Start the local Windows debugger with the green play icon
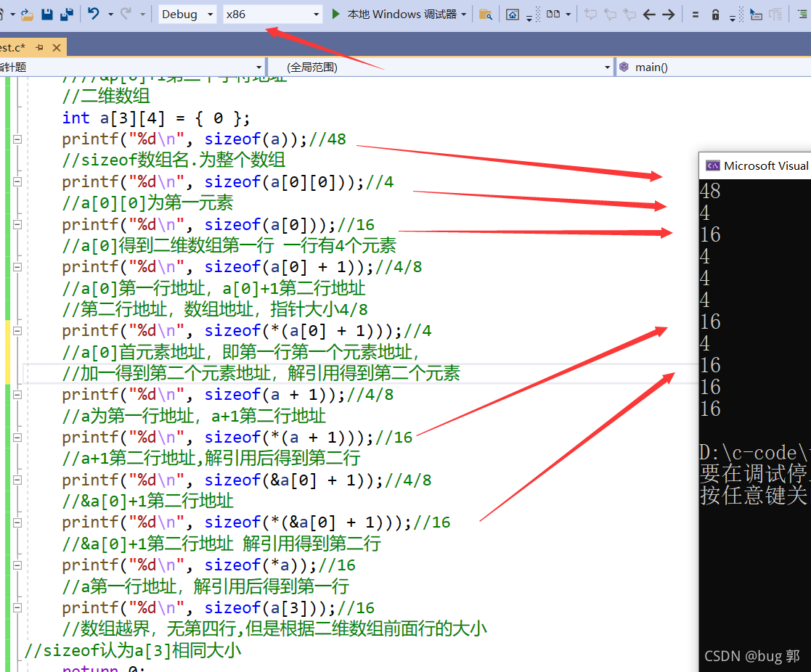 point(335,14)
